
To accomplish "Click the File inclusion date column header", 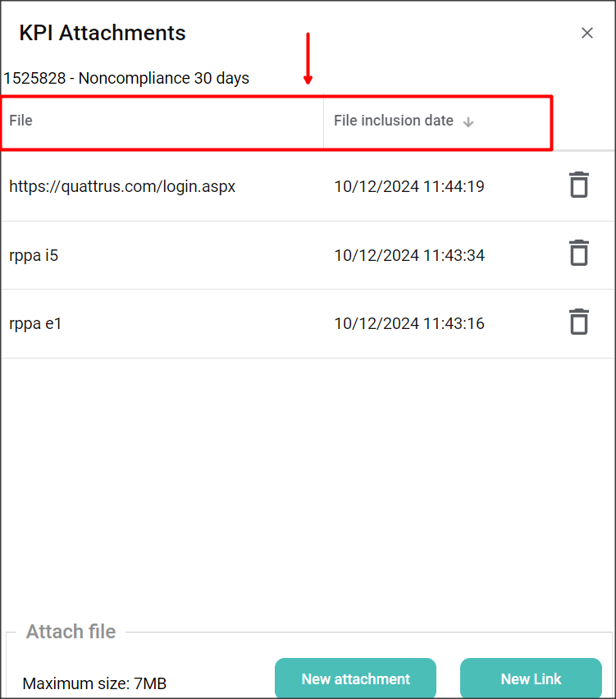I will pyautogui.click(x=394, y=121).
